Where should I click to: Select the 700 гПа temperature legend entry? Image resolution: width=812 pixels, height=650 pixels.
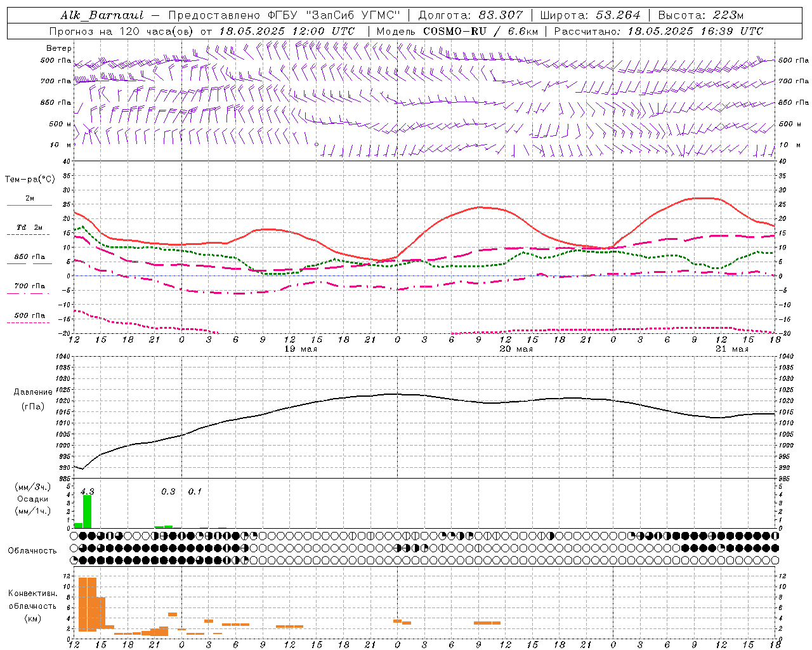coord(29,288)
